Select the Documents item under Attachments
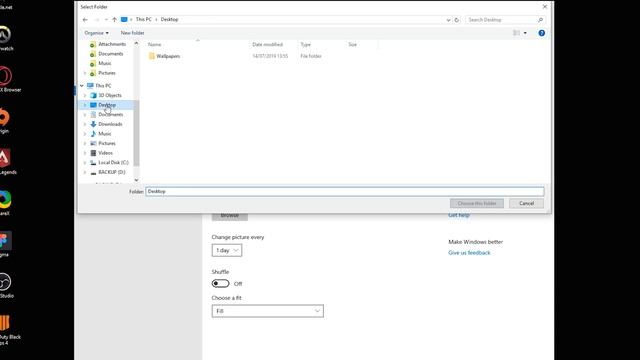The image size is (640, 360). click(110, 54)
